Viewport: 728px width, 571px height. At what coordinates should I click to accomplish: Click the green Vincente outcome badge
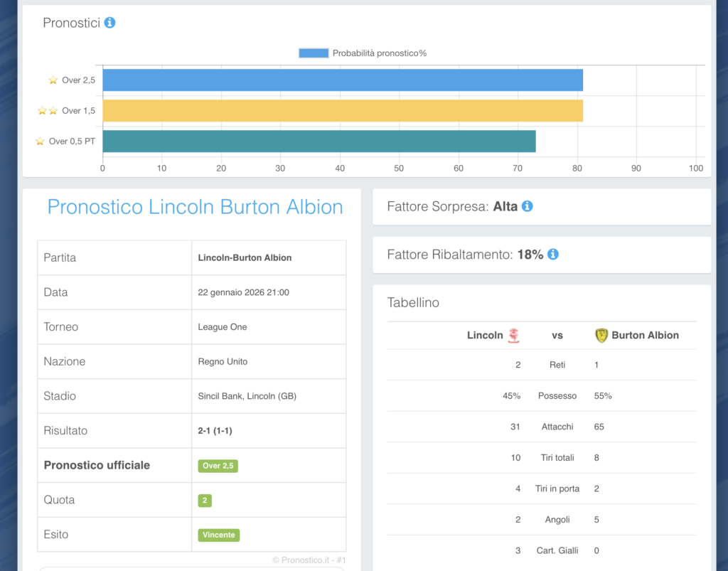(219, 535)
